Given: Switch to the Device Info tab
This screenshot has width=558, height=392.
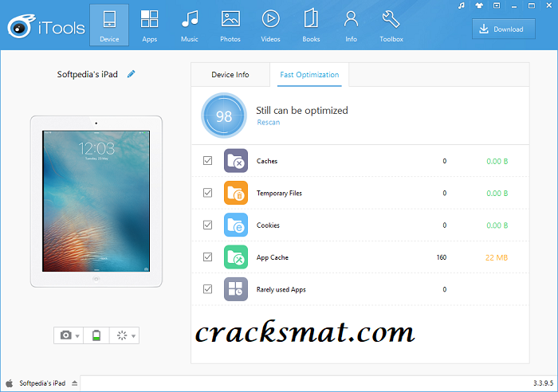Looking at the screenshot, I should coord(230,75).
